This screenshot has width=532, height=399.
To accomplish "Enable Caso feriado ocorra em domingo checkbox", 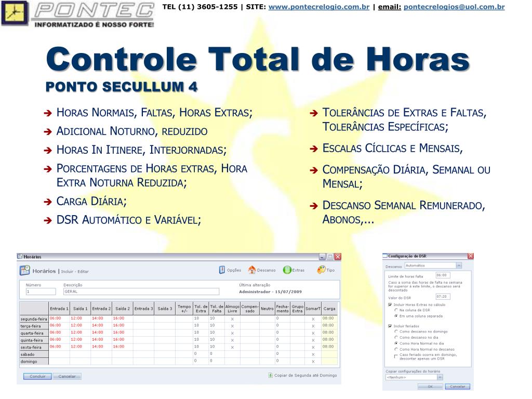I will tap(395, 356).
